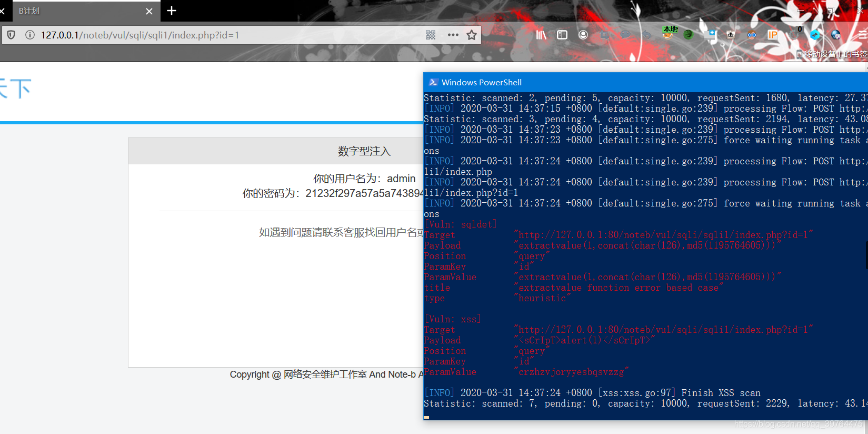
Task: Click the undo arrow toolbar icon
Action: (646, 35)
